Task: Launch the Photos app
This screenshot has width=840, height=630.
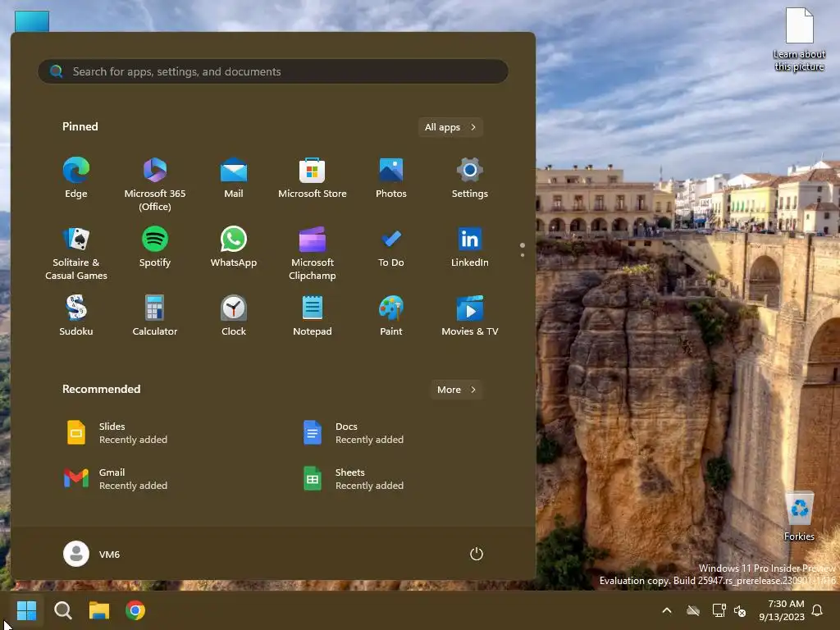Action: point(391,178)
